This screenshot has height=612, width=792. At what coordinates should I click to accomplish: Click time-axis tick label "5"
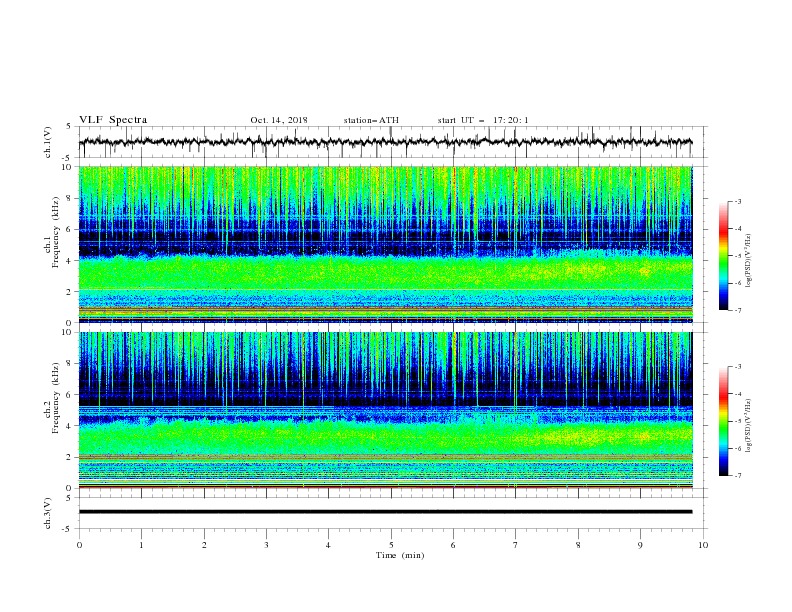coord(391,545)
